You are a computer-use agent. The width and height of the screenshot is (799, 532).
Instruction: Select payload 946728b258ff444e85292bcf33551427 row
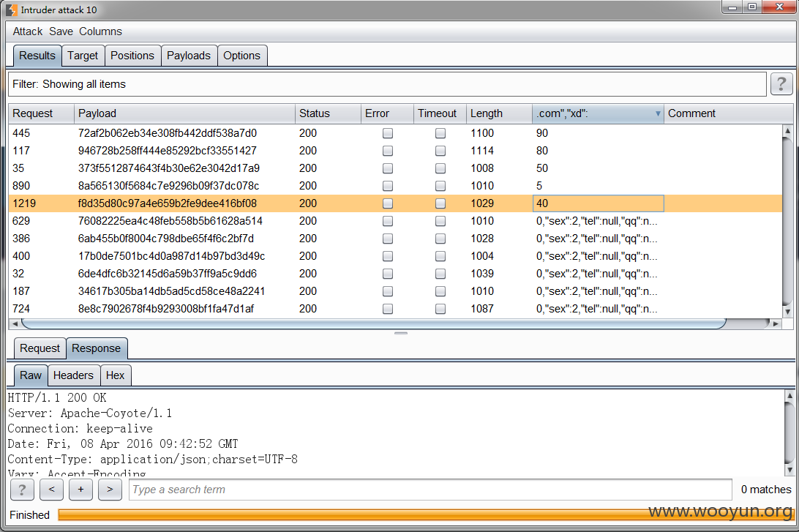(395, 151)
